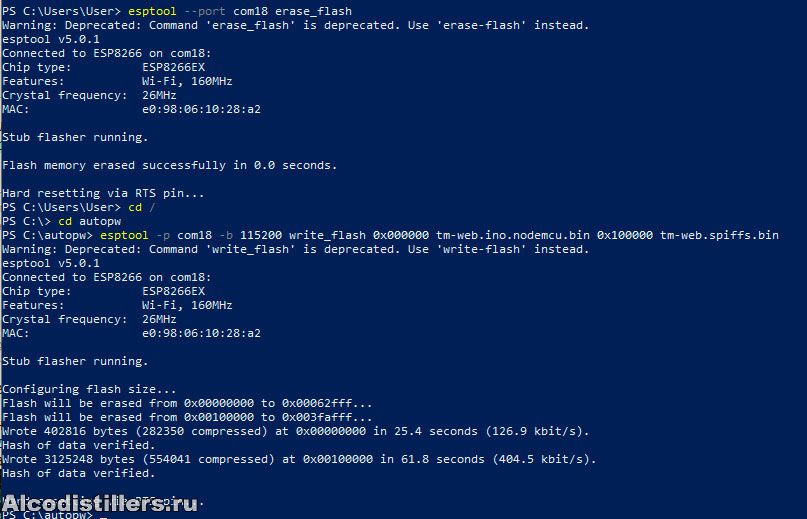Click the 'Configuring flash size...' line
The height and width of the screenshot is (519, 807).
[x=89, y=389]
